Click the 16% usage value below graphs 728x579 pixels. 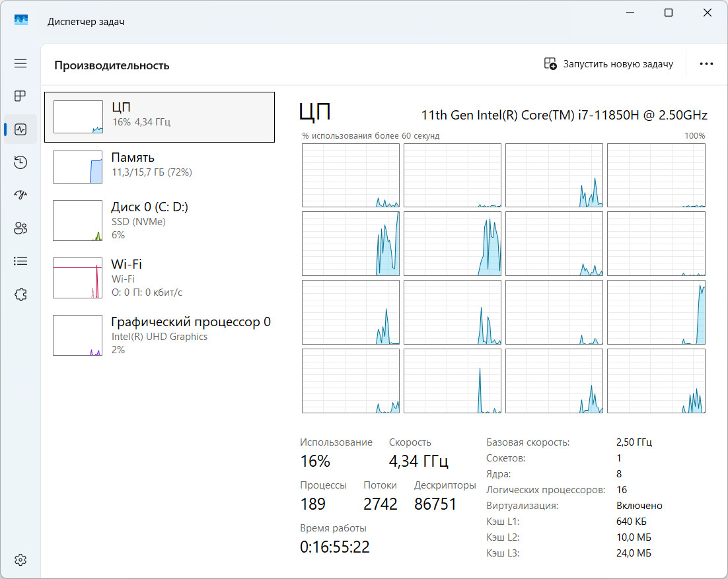coord(315,461)
